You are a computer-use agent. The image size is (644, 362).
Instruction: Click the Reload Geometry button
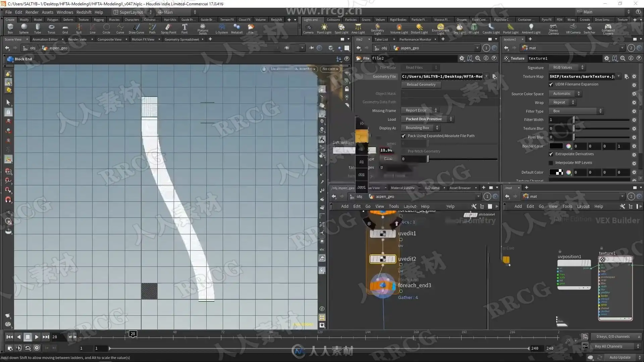(x=421, y=85)
